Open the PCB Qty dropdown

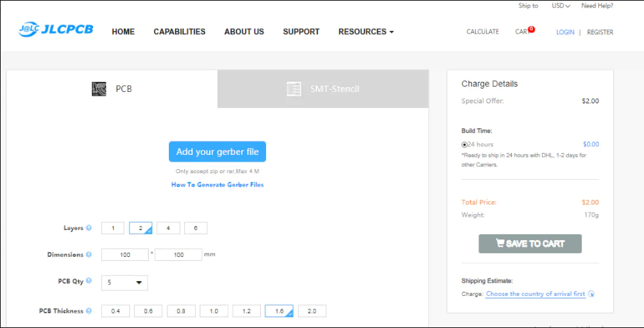125,283
